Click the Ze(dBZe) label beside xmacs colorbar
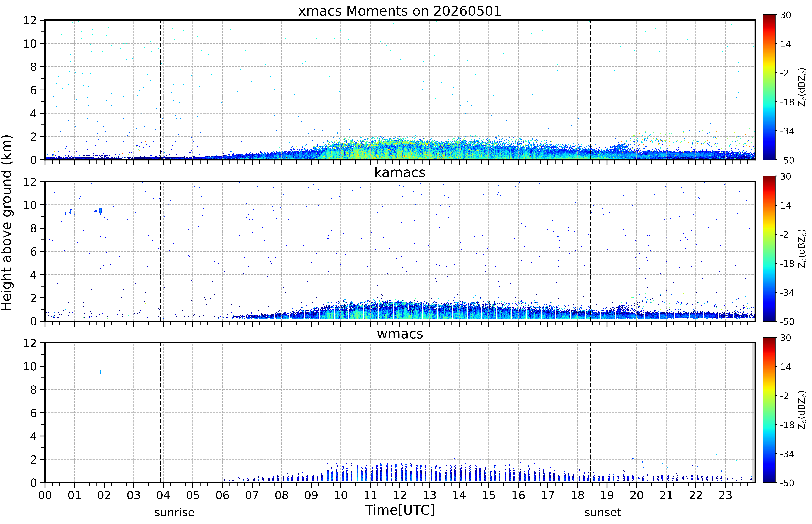The image size is (812, 524). [x=802, y=87]
